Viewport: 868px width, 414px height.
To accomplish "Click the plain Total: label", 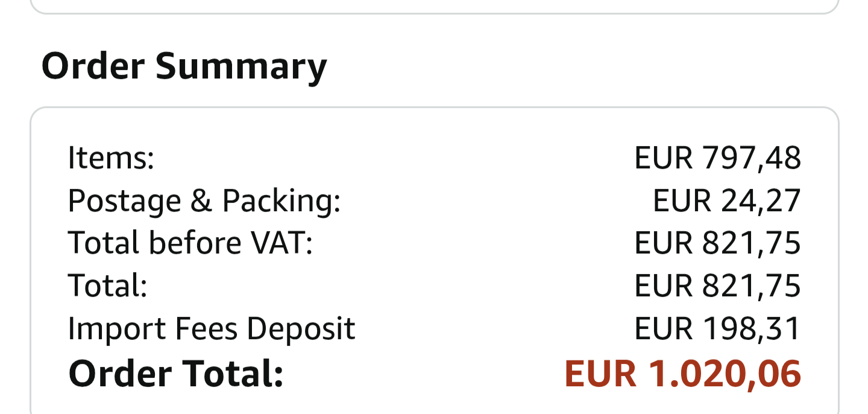I will tap(107, 285).
